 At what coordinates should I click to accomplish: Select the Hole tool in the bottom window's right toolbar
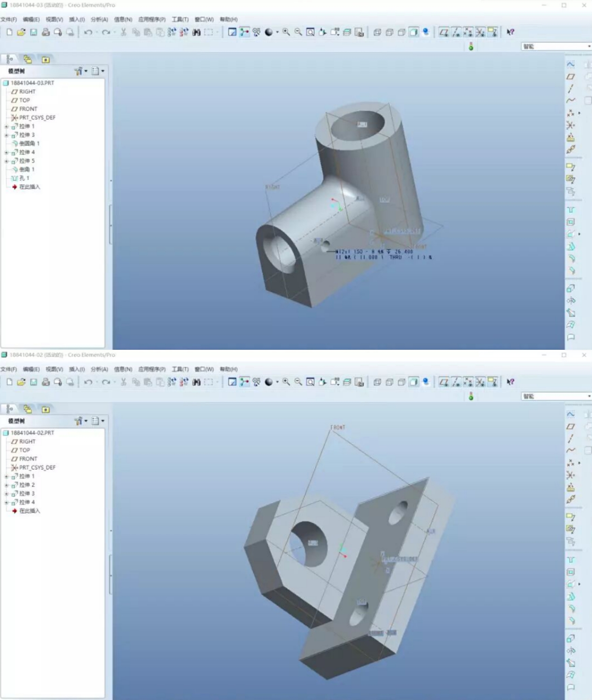(571, 560)
